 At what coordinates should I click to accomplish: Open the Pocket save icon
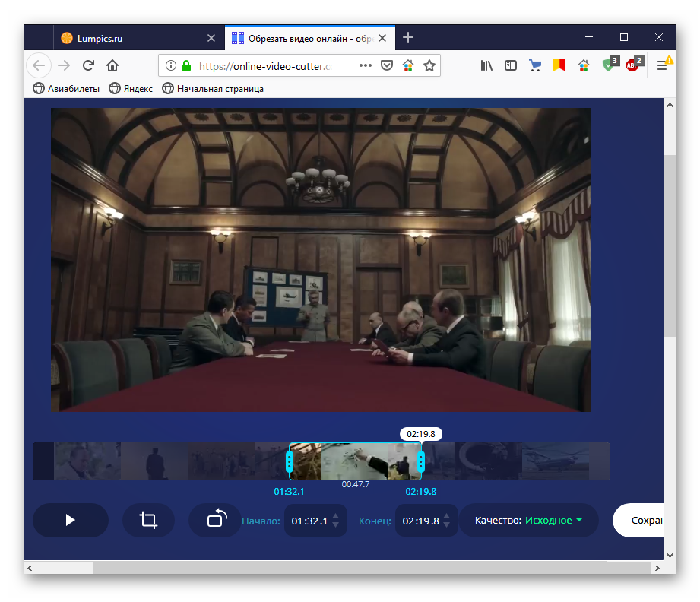pos(387,65)
